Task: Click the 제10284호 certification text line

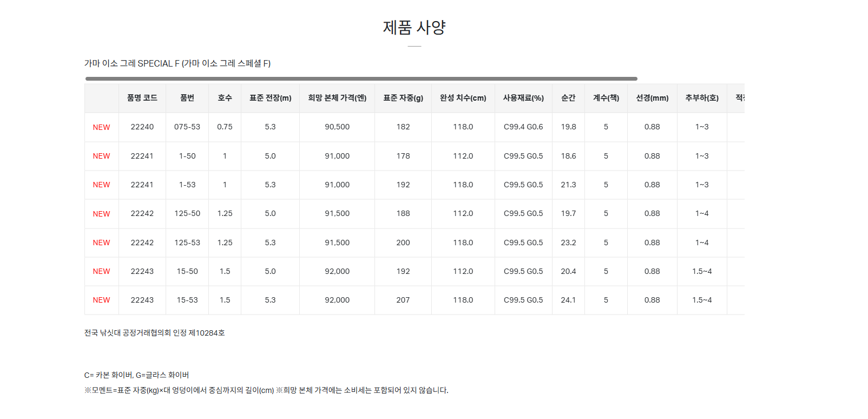Action: [154, 333]
